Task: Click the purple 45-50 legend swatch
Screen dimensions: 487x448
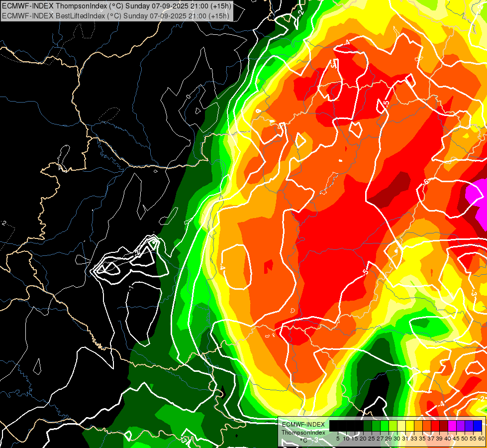Action: 461,426
